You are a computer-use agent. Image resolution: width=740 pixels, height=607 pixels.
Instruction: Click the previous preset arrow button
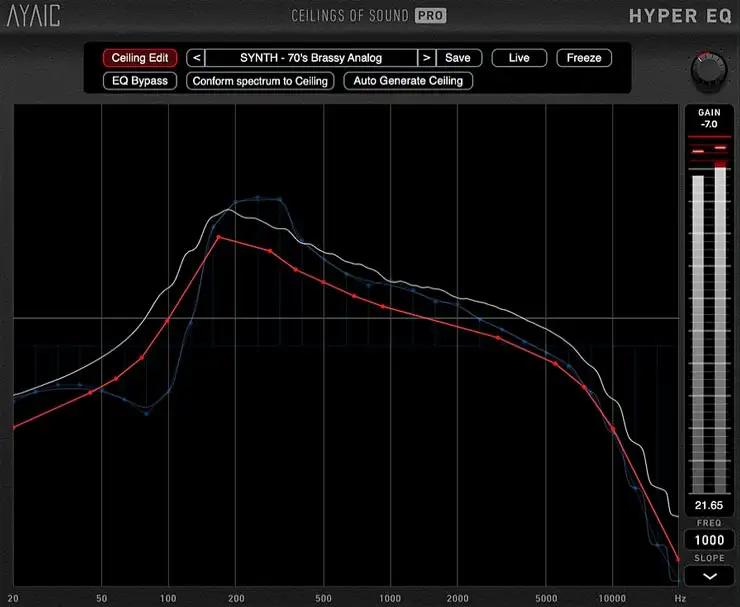coord(196,58)
